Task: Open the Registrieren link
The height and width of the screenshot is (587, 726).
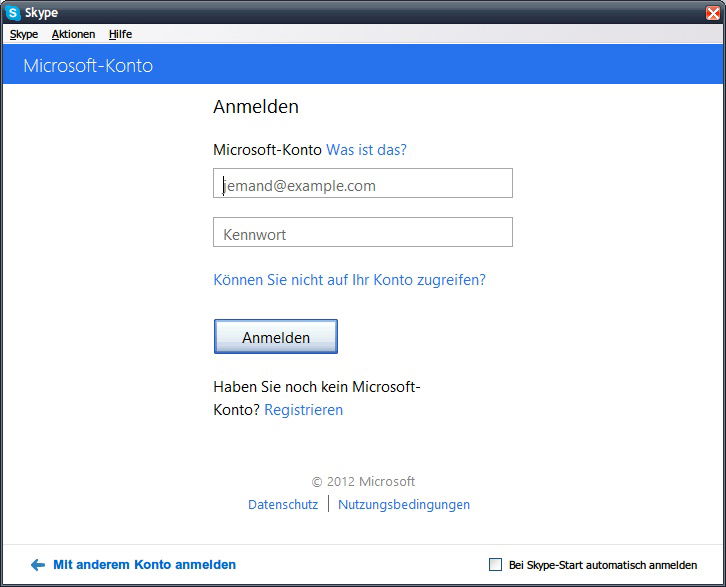Action: click(303, 410)
